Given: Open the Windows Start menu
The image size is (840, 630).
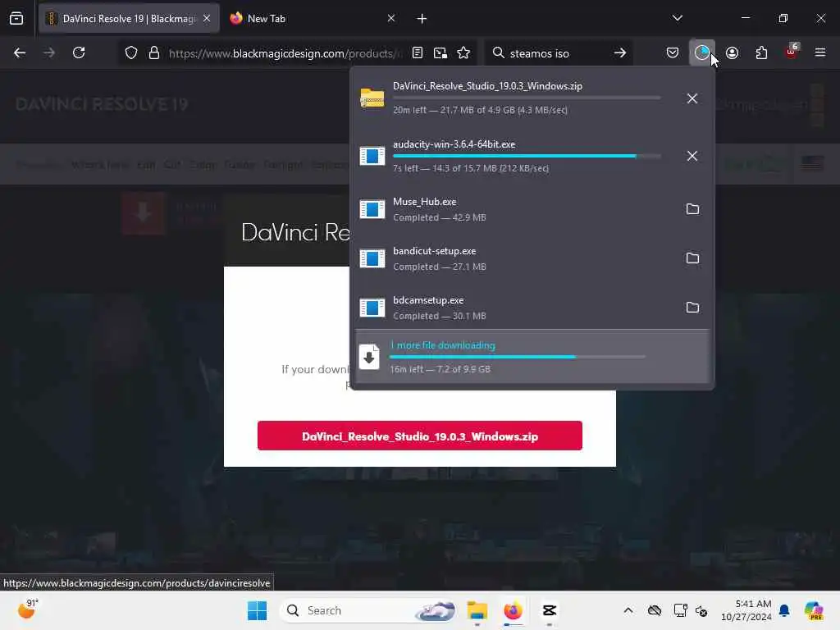Looking at the screenshot, I should (x=257, y=610).
